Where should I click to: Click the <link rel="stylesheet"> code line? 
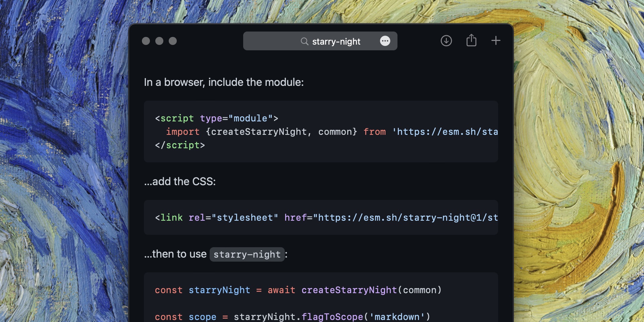click(x=326, y=218)
